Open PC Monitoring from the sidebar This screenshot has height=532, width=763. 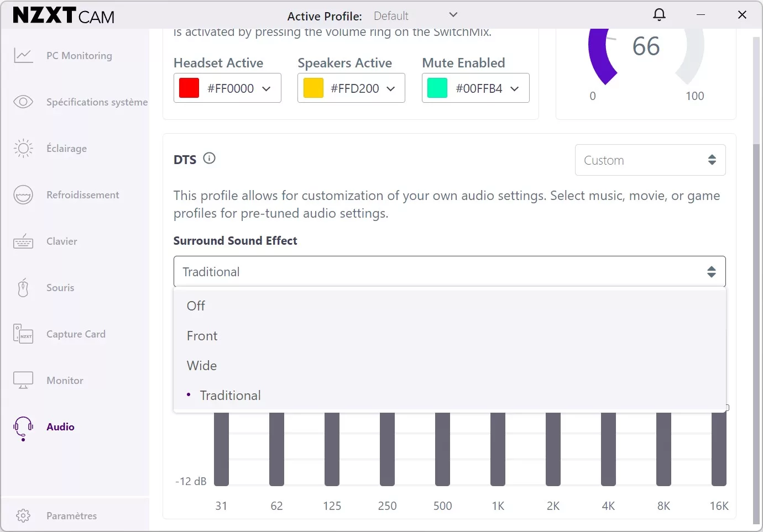(x=79, y=55)
